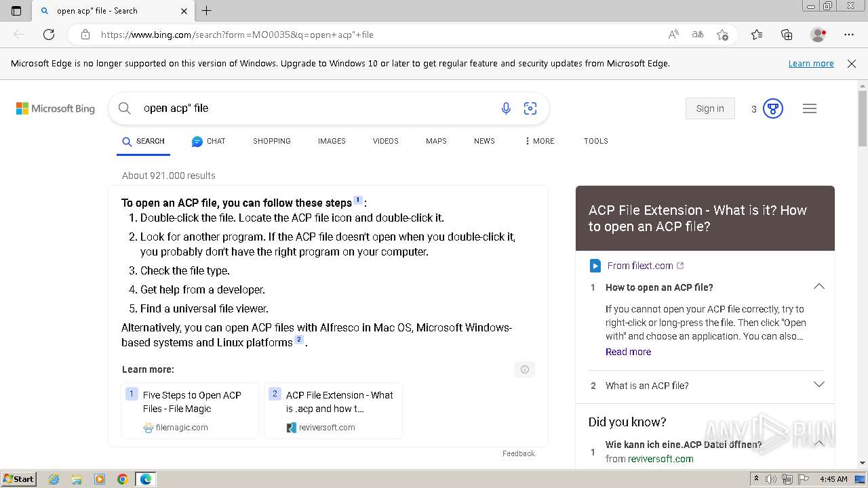Open the reviversoft.com source link
The width and height of the screenshot is (868, 488).
pos(660,459)
